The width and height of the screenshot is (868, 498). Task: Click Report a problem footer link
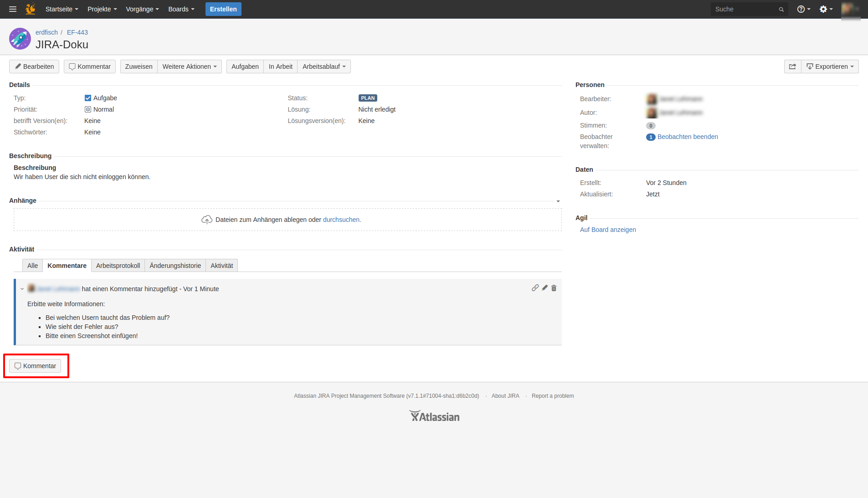coord(553,396)
